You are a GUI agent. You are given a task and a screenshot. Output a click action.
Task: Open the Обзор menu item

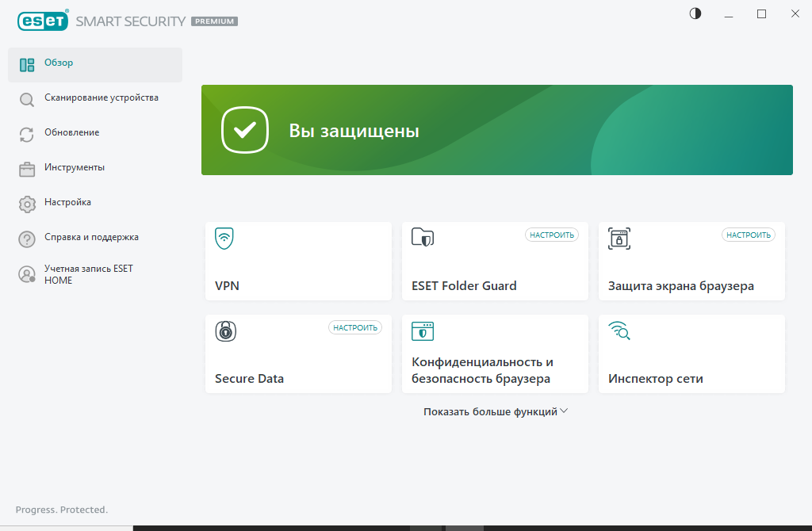pos(95,65)
